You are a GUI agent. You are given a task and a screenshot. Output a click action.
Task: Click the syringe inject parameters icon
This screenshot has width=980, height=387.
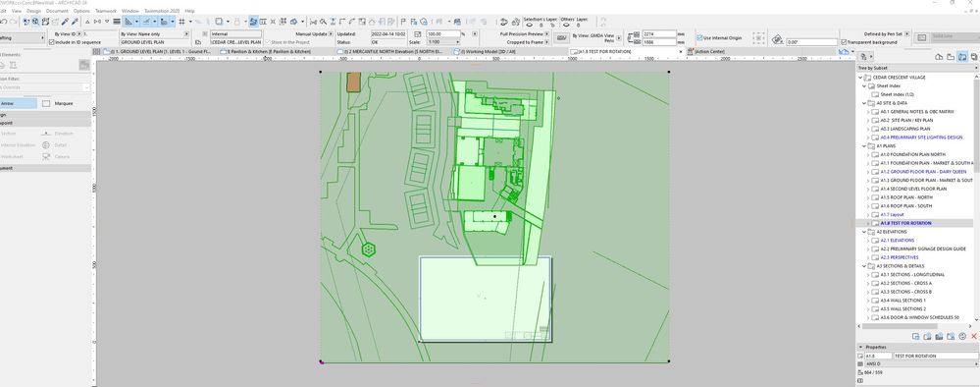[x=74, y=21]
